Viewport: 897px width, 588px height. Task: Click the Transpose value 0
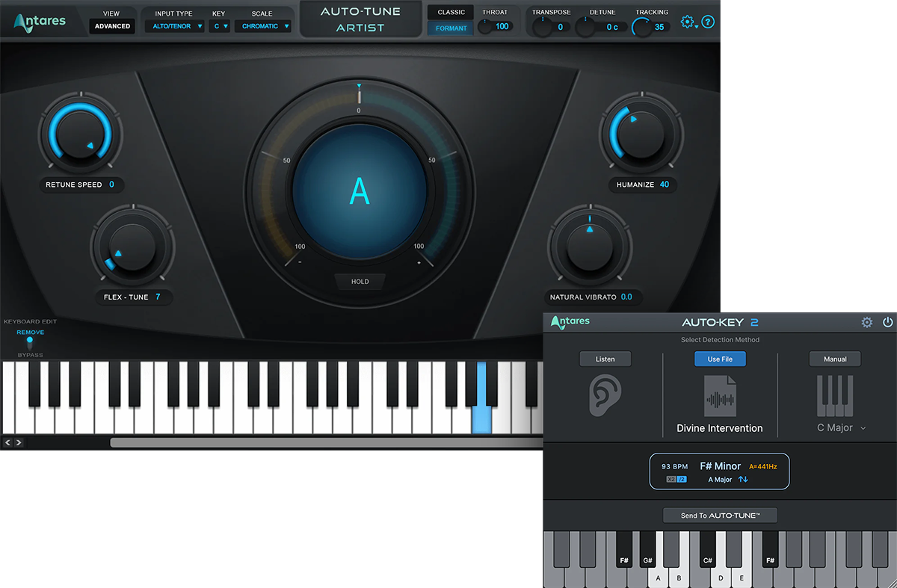(560, 27)
